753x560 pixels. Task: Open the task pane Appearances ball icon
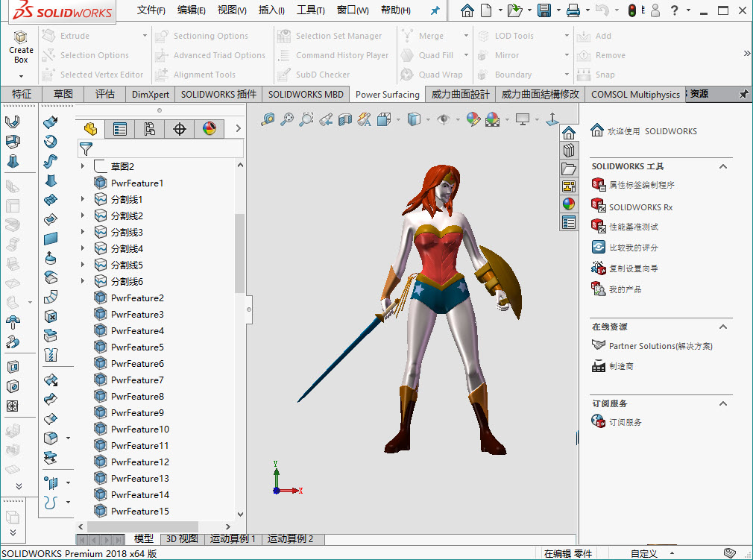[569, 204]
